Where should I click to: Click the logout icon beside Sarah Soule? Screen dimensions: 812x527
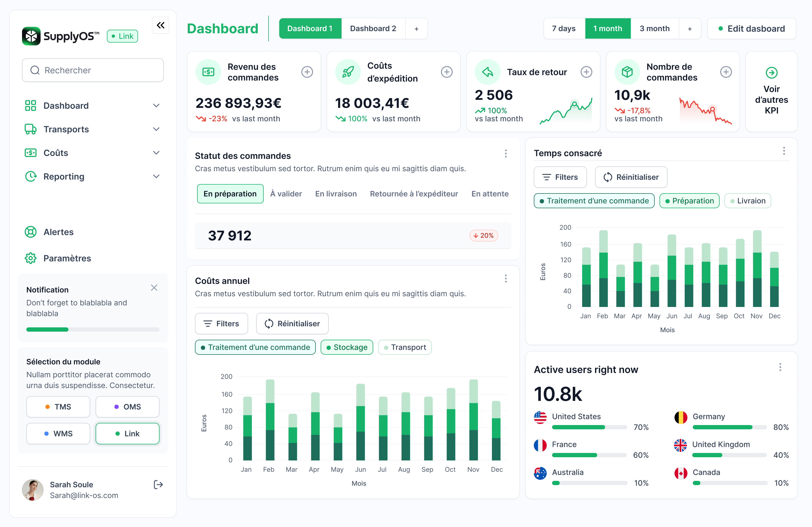[x=158, y=484]
